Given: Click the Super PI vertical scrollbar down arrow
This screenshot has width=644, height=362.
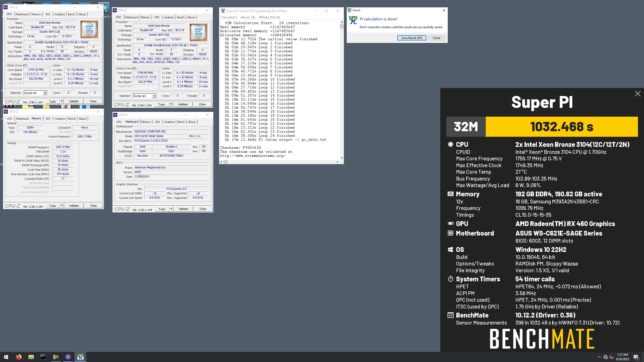Looking at the screenshot, I should point(342,158).
